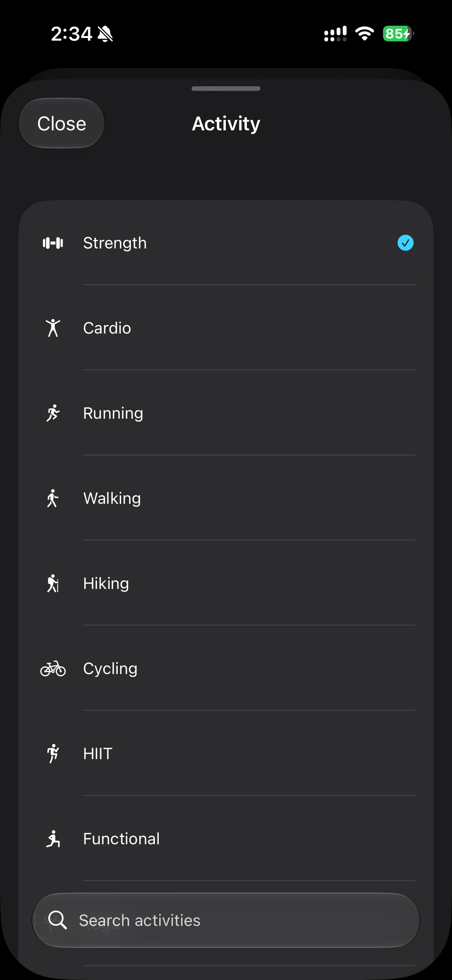Tap the Walking figure icon
Viewport: 452px width, 980px height.
coord(53,498)
